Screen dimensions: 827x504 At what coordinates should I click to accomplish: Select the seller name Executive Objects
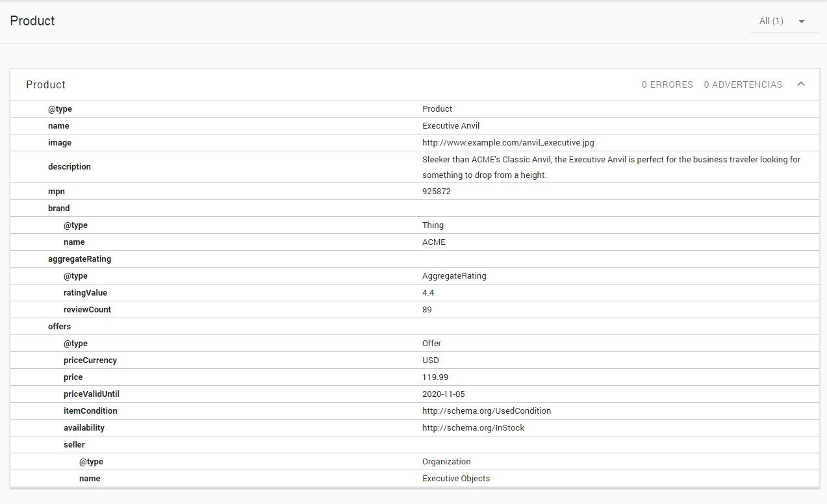point(456,479)
